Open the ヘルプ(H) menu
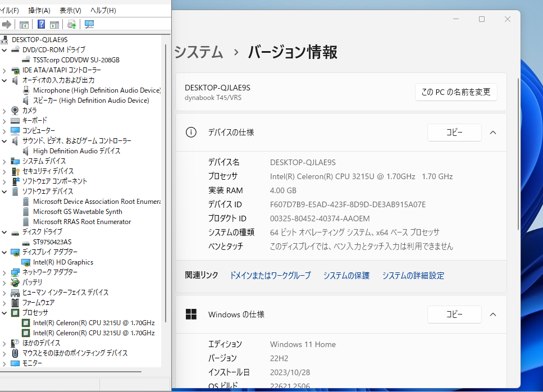 (x=103, y=11)
